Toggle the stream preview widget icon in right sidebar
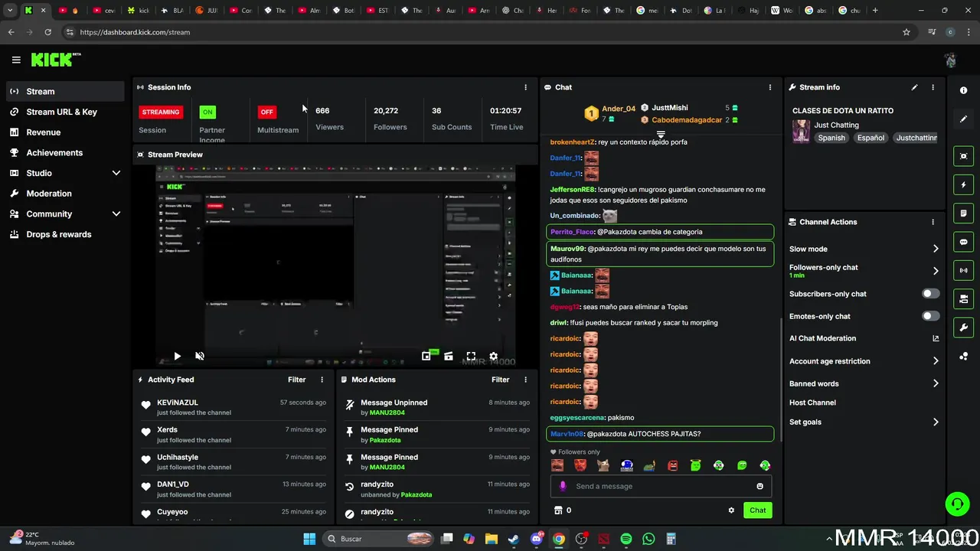Image resolution: width=980 pixels, height=551 pixels. click(964, 156)
